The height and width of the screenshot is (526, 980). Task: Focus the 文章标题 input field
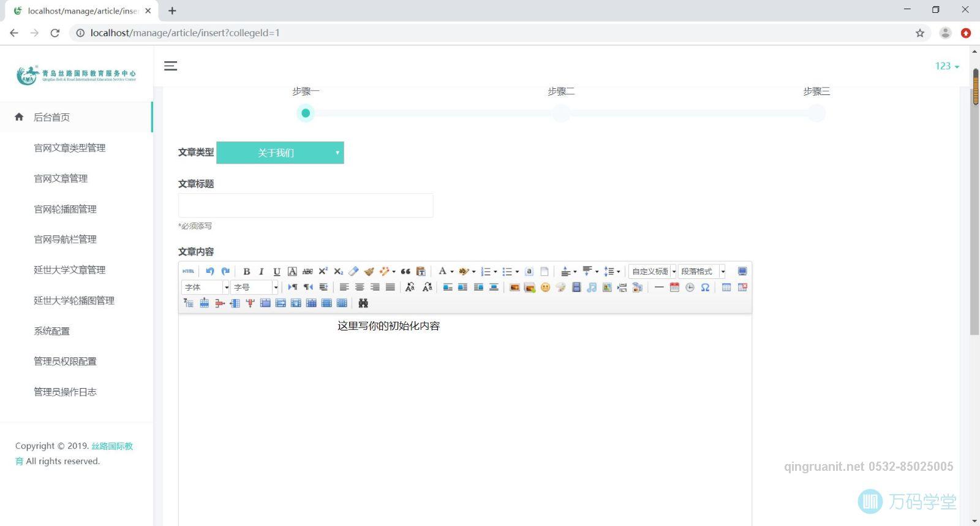coord(306,205)
